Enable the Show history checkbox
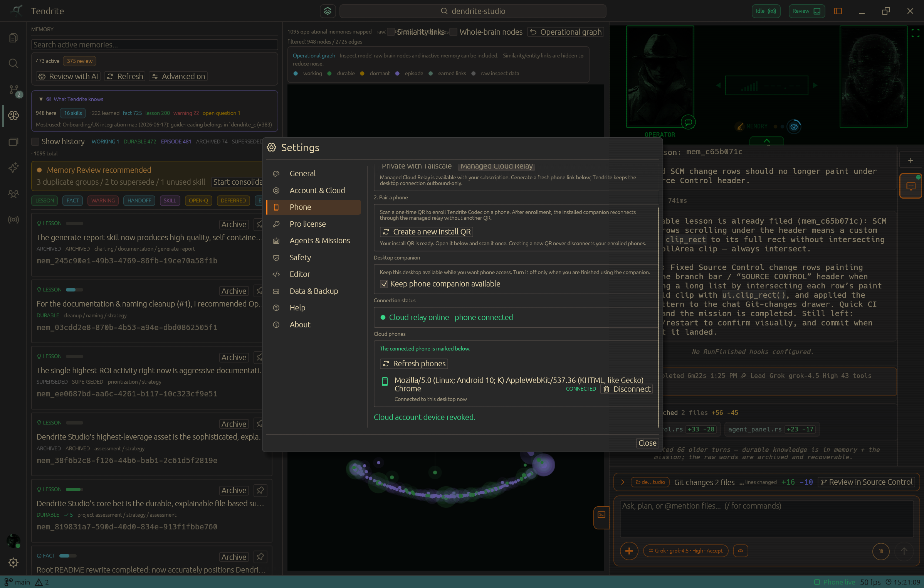Image resolution: width=924 pixels, height=588 pixels. click(x=35, y=142)
